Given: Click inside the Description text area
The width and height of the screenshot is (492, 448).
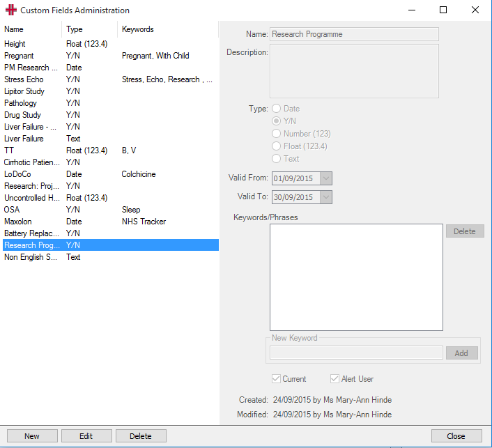Looking at the screenshot, I should pyautogui.click(x=354, y=71).
